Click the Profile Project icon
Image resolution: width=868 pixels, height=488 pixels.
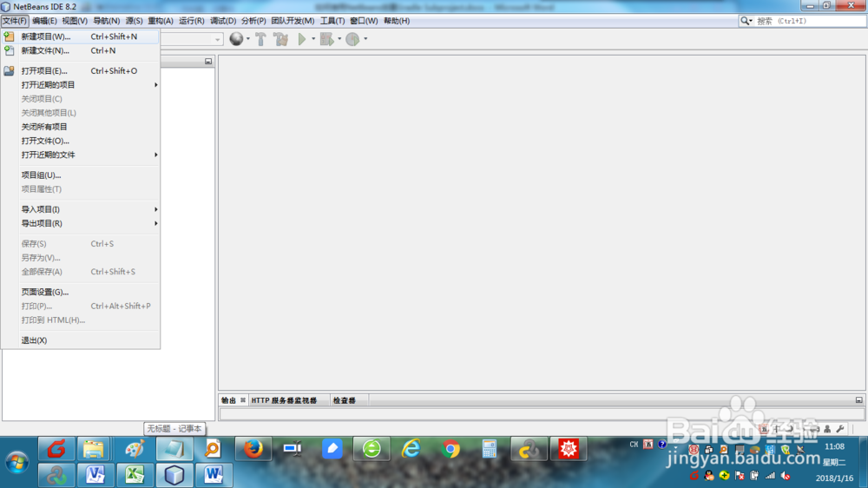352,39
